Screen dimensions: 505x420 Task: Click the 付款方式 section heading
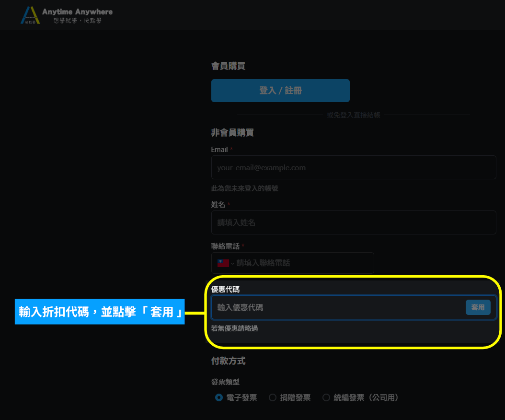pyautogui.click(x=228, y=361)
